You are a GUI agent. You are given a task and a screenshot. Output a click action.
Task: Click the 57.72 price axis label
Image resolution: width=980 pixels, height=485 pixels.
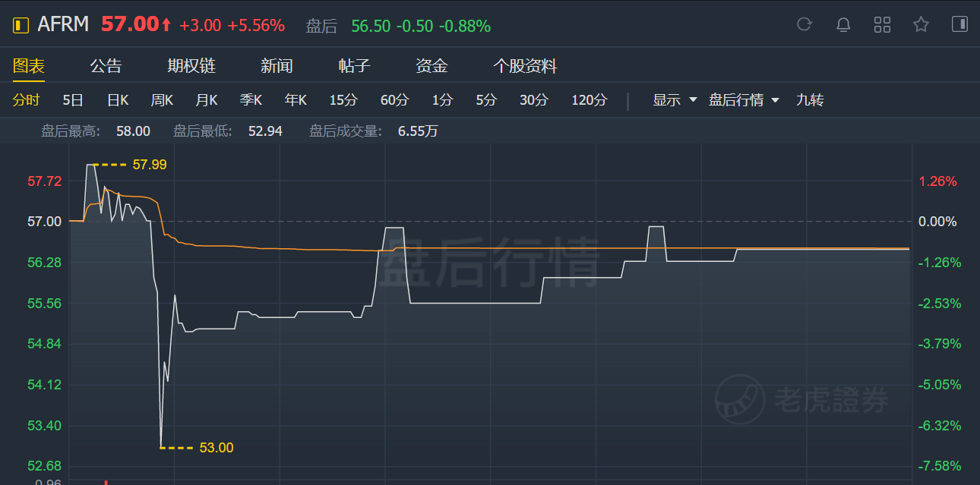click(44, 181)
